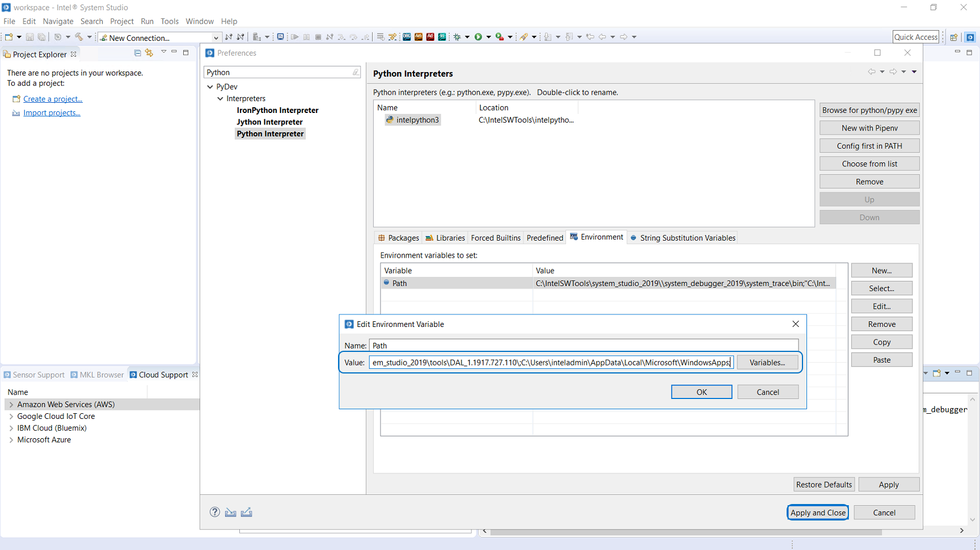
Task: Click the Import projects link
Action: point(52,113)
